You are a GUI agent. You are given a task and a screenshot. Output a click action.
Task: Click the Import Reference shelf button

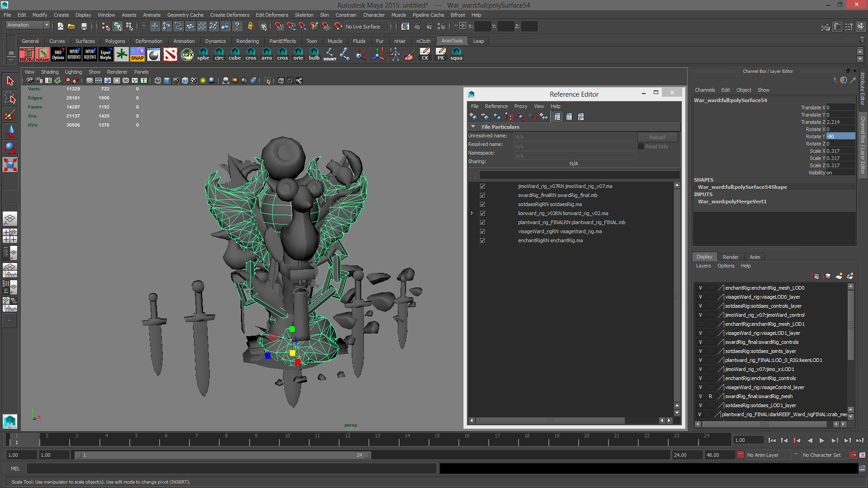click(x=74, y=55)
